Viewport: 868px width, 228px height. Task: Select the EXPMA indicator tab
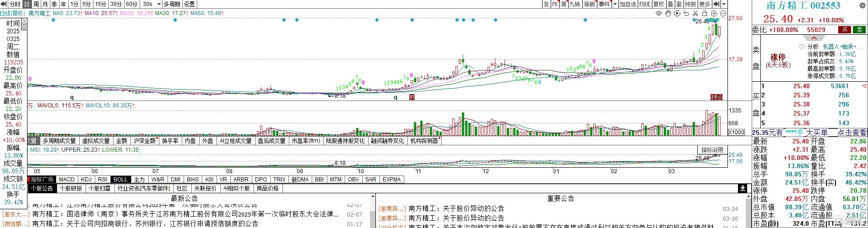391,179
